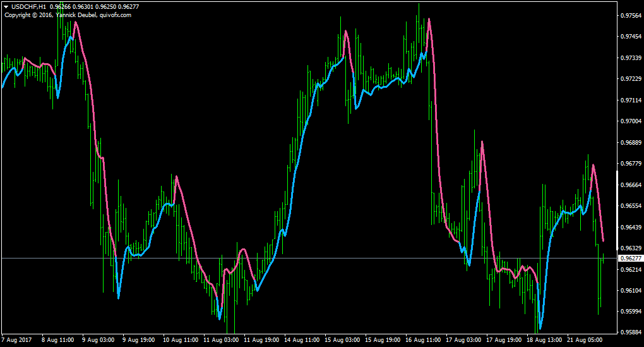This screenshot has width=644, height=347.
Task: Click the triangle arrow before USDCHF,H1
Action: click(6, 7)
